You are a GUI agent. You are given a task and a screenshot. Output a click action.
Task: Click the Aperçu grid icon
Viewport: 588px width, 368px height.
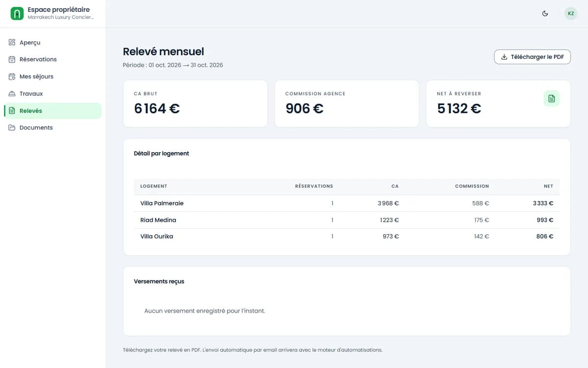[12, 43]
